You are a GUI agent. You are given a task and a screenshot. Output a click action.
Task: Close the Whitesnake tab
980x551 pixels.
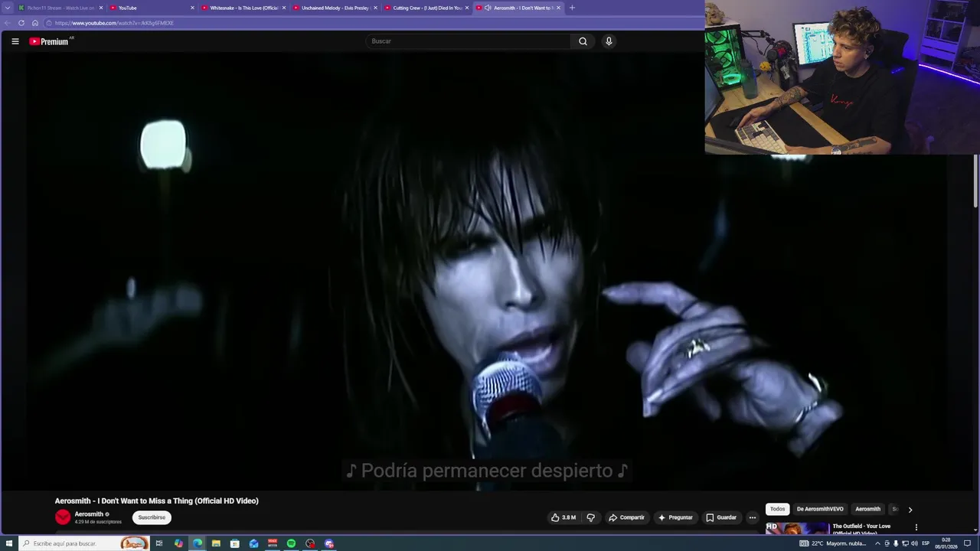pyautogui.click(x=284, y=8)
